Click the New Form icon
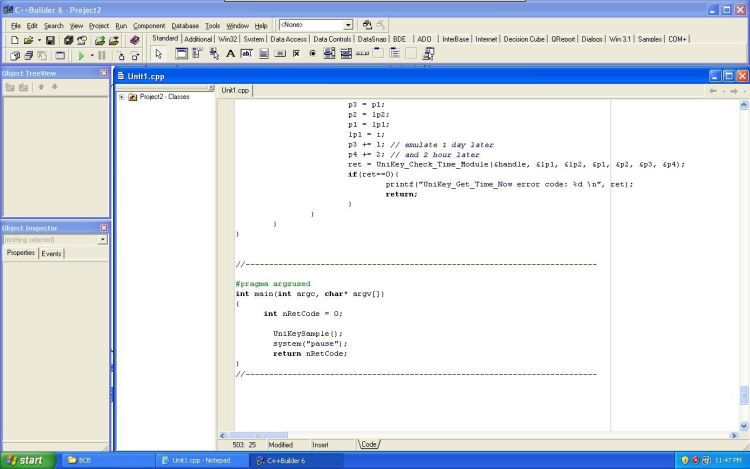 (x=60, y=55)
